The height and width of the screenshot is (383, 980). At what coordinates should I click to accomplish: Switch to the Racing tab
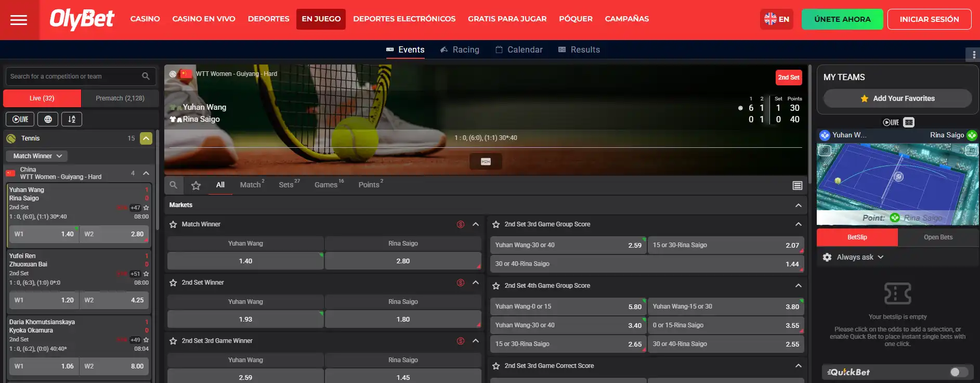[460, 50]
